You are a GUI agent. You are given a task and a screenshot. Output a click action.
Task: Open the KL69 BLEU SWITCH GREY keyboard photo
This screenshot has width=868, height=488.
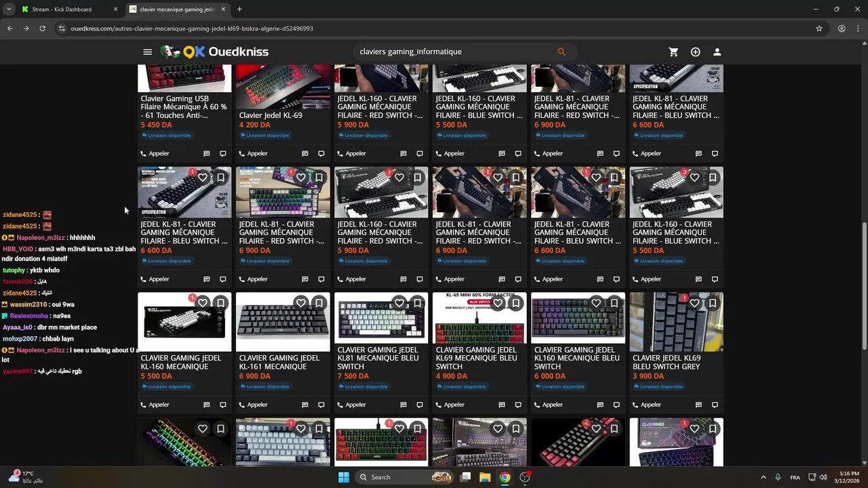[676, 322]
